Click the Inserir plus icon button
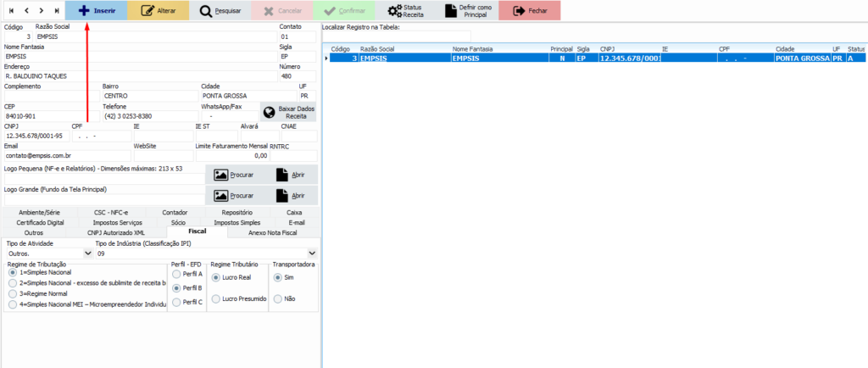This screenshot has width=868, height=368. click(x=97, y=11)
